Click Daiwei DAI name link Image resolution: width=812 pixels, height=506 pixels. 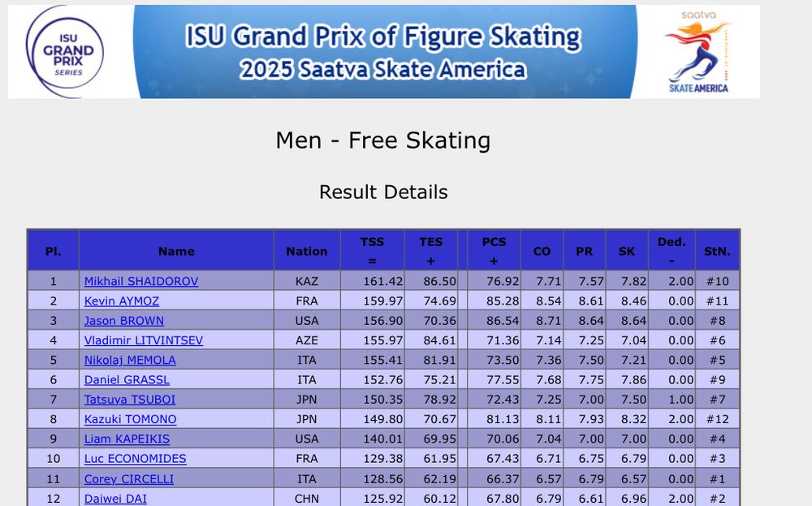[115, 499]
